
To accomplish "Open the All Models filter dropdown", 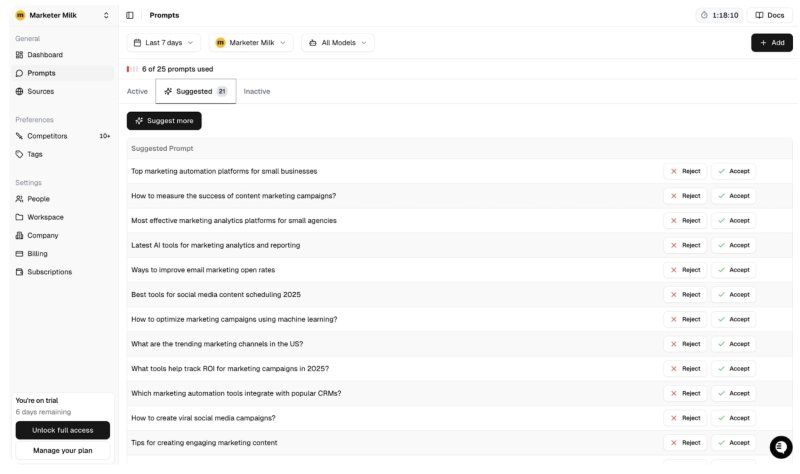I will pyautogui.click(x=337, y=43).
